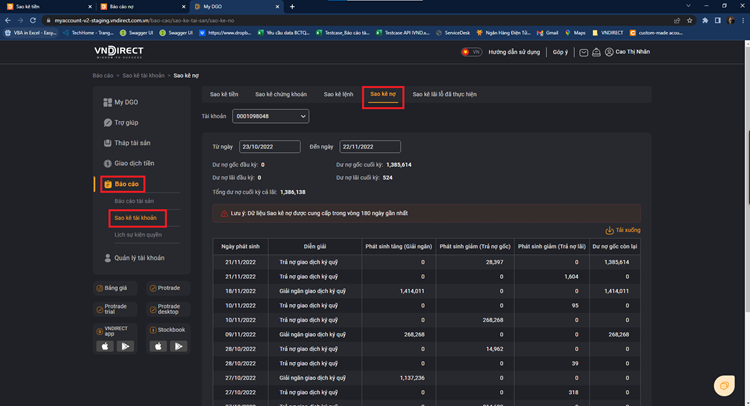Open Quản lý tài khoản in sidebar

[134, 258]
